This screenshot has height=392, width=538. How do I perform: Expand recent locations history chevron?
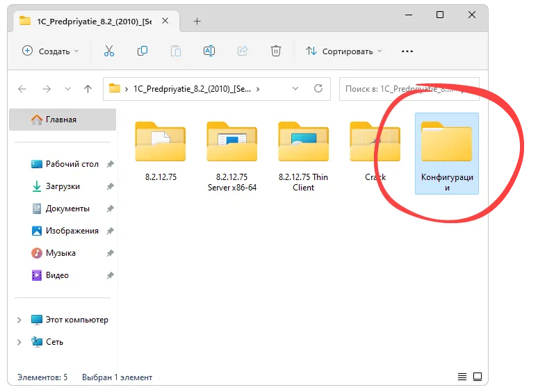pos(67,89)
